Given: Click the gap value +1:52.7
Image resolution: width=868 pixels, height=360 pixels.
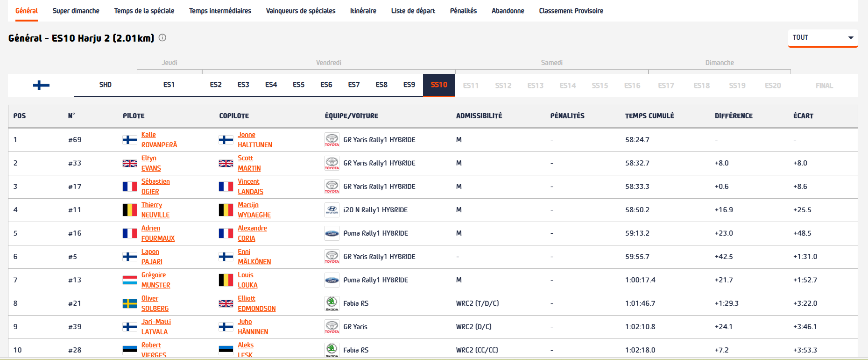Looking at the screenshot, I should coord(805,280).
